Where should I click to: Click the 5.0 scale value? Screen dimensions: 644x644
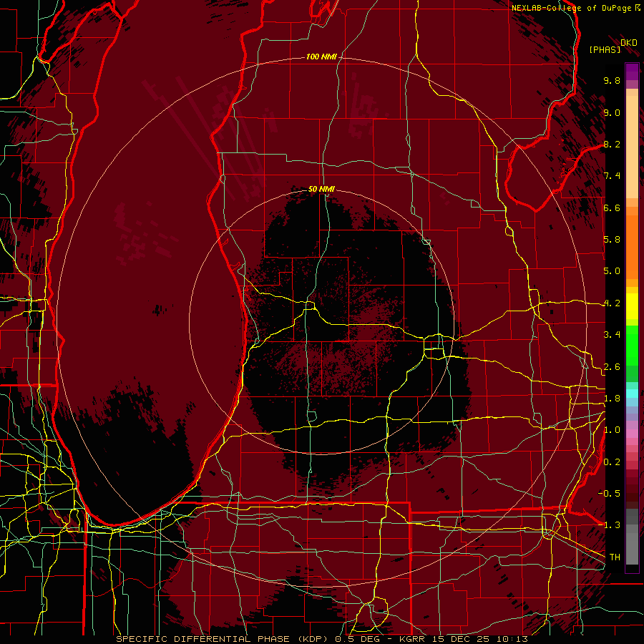tap(612, 271)
